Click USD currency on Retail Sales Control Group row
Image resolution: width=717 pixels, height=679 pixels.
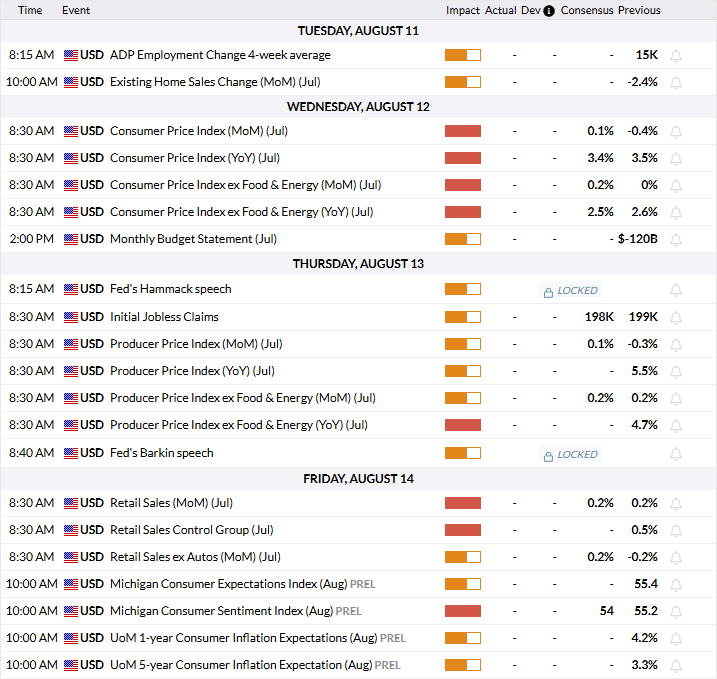click(92, 530)
